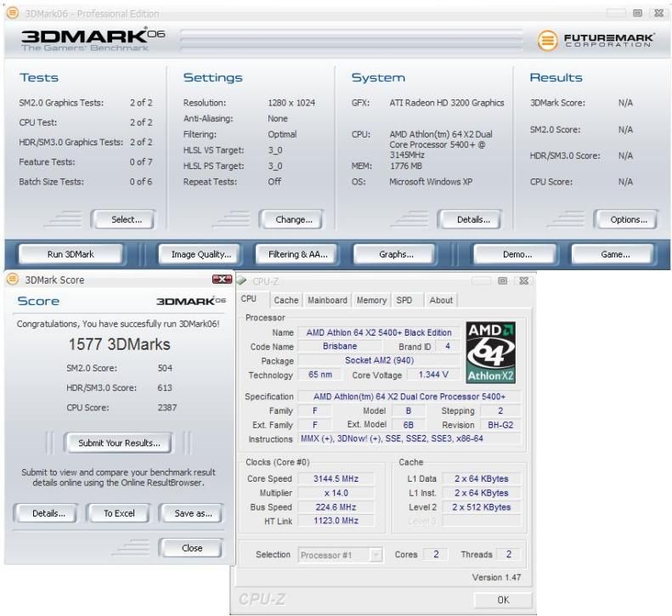Start the benchmark with Run 3DMark
Screen dimensions: 672x616
(x=71, y=254)
